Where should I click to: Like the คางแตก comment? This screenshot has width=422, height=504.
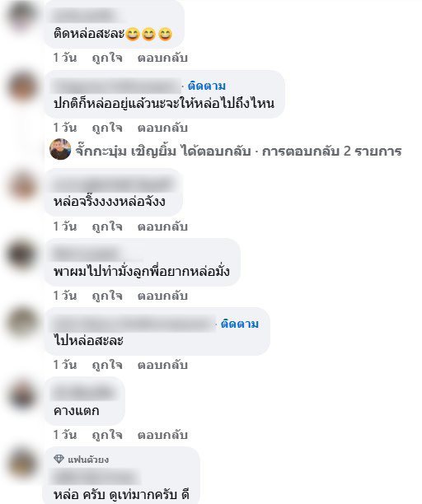tap(107, 435)
